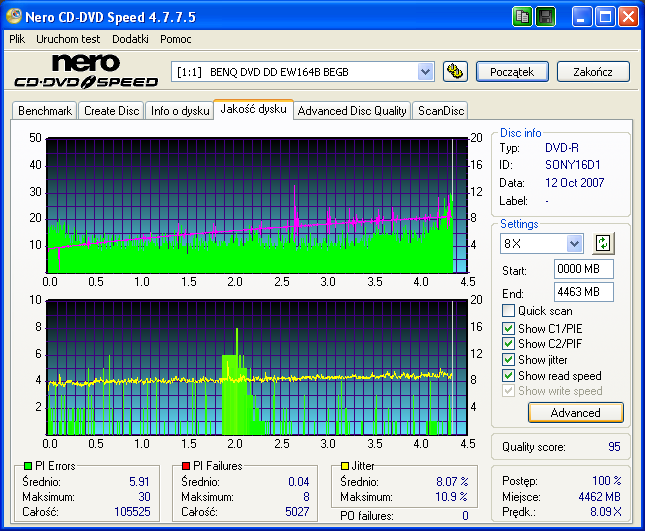Image resolution: width=645 pixels, height=531 pixels.
Task: Click the yellow Jitter legend square
Action: point(345,466)
